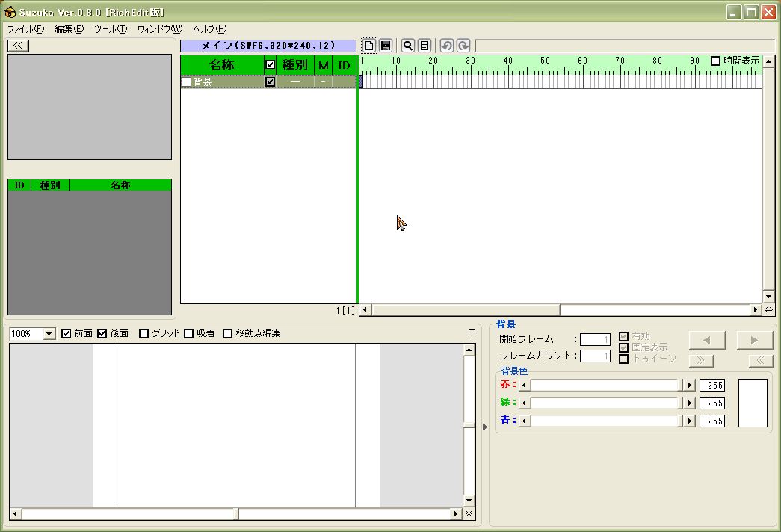Toggle the 固定表示 checkbox
Screen dimensions: 781x532
tap(623, 347)
